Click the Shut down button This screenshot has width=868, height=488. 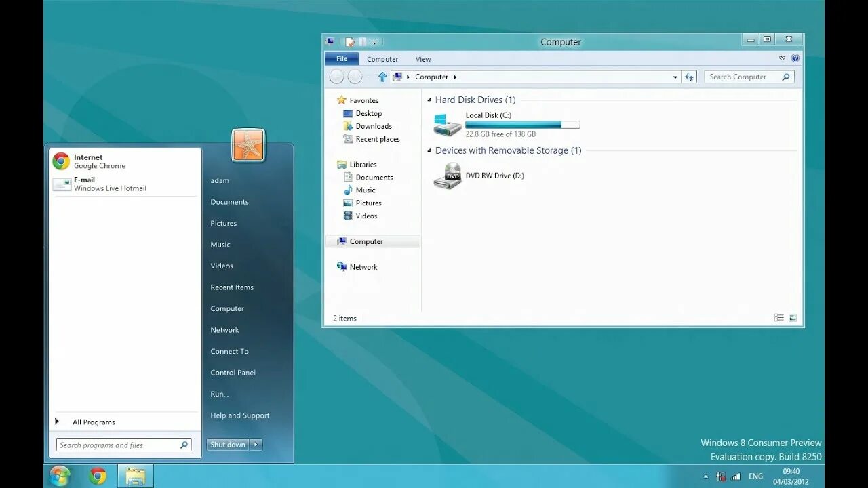coord(228,445)
